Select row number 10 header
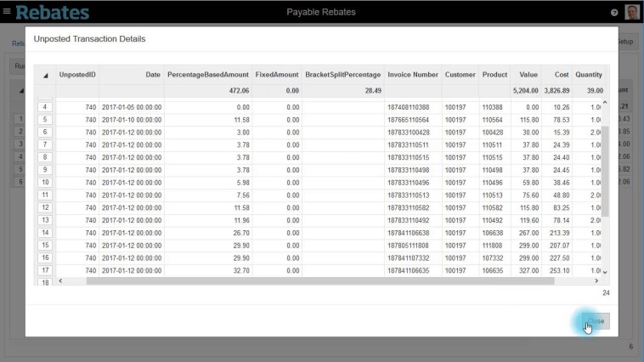This screenshot has height=362, width=644. point(45,183)
